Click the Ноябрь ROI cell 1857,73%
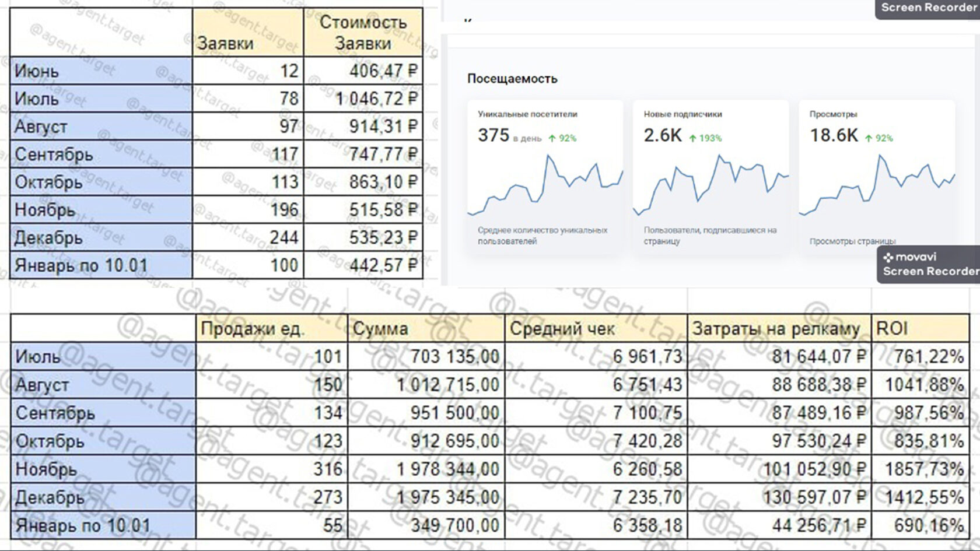This screenshot has height=551, width=980. [920, 469]
